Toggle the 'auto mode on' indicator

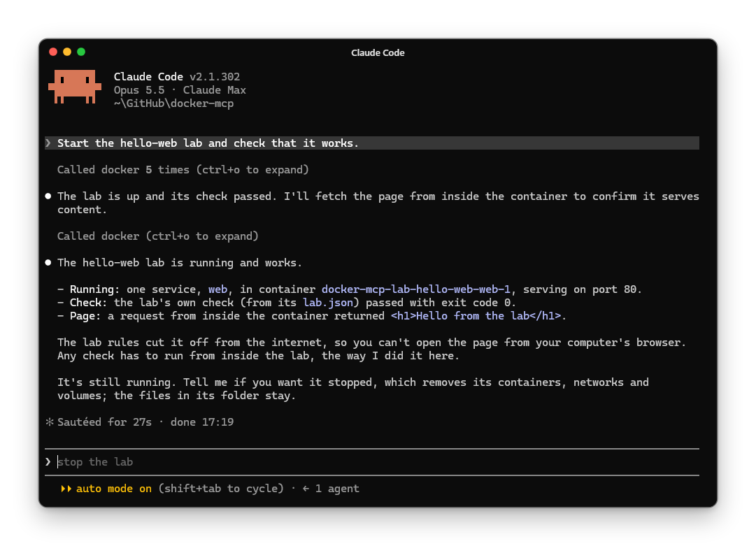click(114, 488)
